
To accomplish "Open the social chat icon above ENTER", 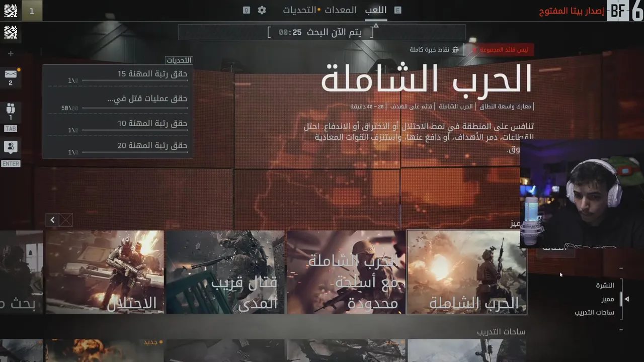I will pos(11,147).
